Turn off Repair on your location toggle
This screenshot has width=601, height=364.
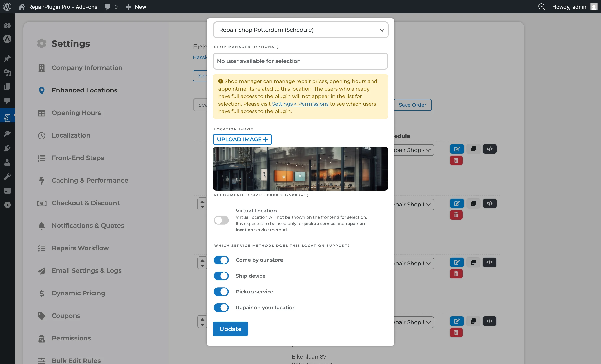[x=221, y=307]
